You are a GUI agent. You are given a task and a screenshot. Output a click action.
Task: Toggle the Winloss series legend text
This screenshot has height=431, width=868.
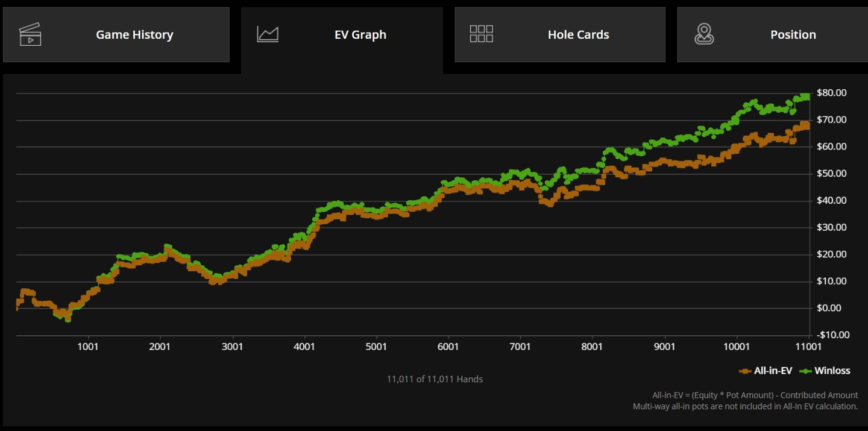tap(832, 371)
